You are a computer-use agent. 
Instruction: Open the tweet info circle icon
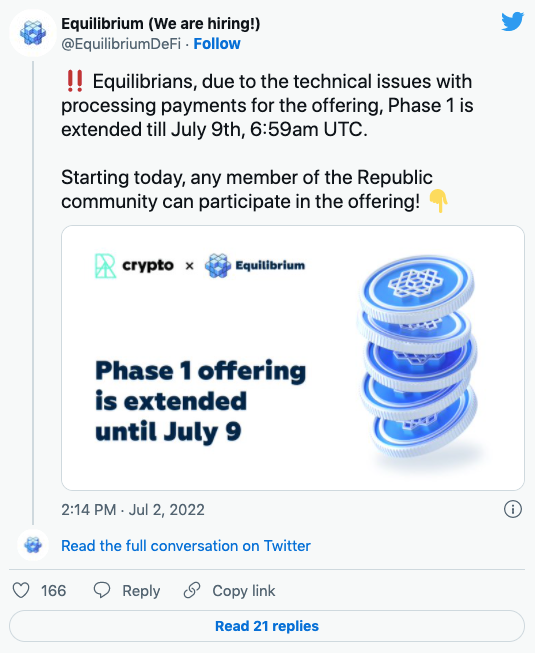[x=513, y=509]
